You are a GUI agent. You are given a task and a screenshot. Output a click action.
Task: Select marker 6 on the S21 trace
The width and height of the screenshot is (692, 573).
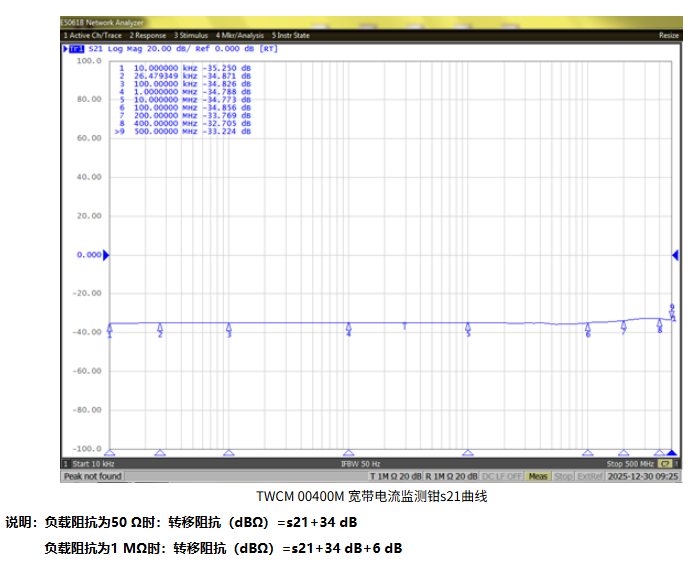[x=588, y=327]
